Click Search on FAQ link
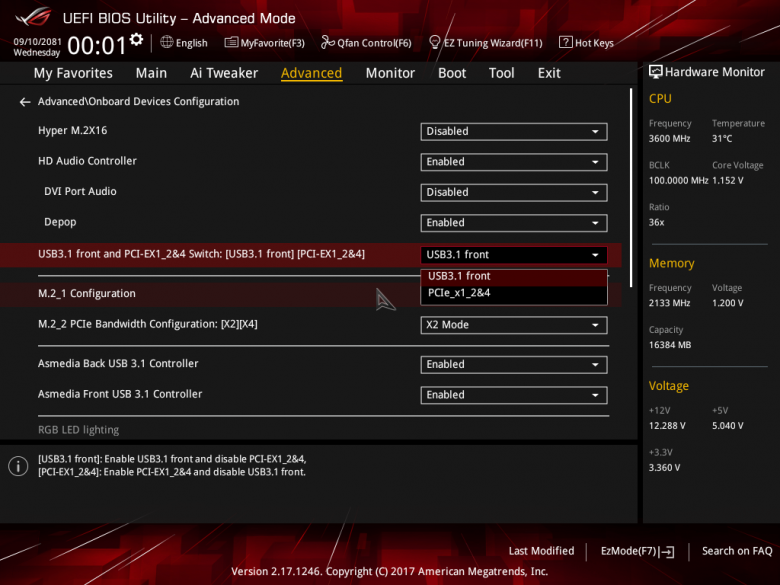Image resolution: width=780 pixels, height=585 pixels. click(x=737, y=551)
